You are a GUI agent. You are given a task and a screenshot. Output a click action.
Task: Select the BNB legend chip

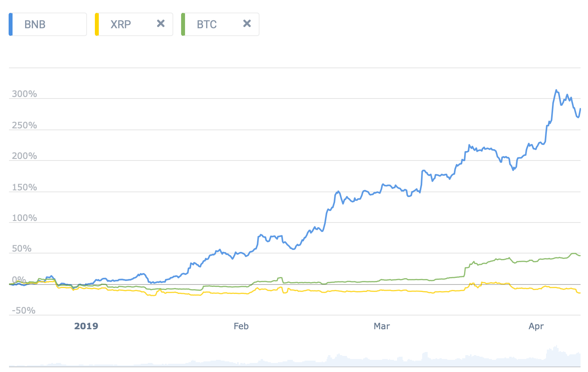click(48, 24)
